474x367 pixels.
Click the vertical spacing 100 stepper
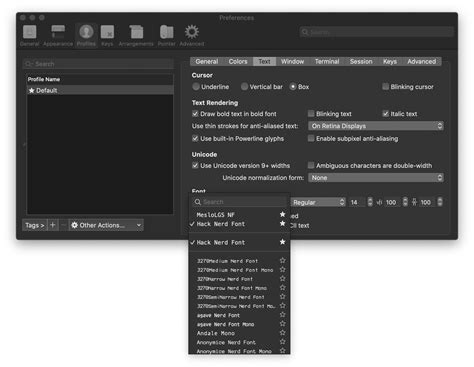(440, 202)
